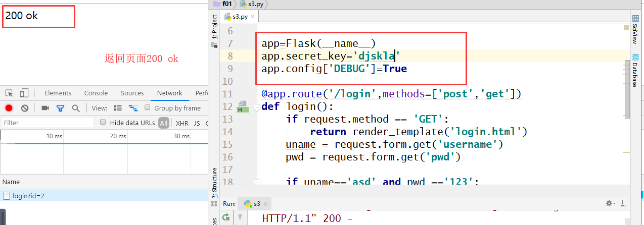Click the 30 ms timeline marker
This screenshot has height=225, width=644.
[181, 136]
